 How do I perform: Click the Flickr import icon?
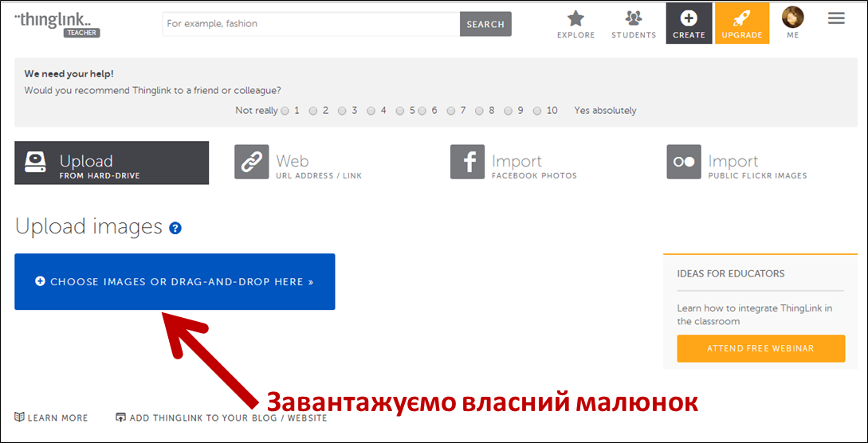click(x=684, y=162)
